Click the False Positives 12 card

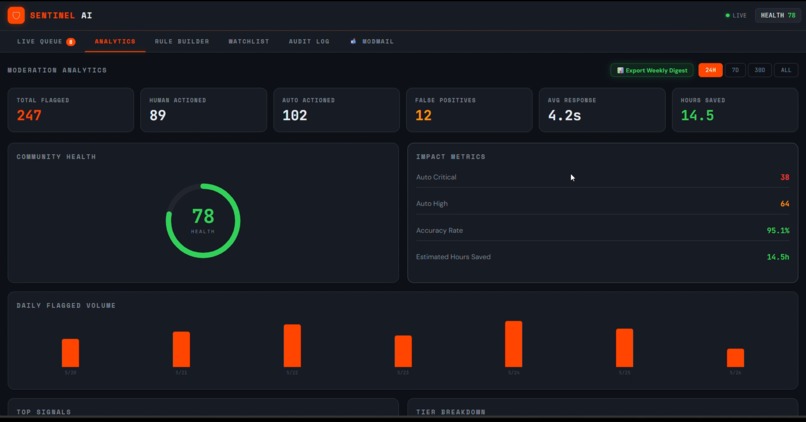tap(469, 109)
